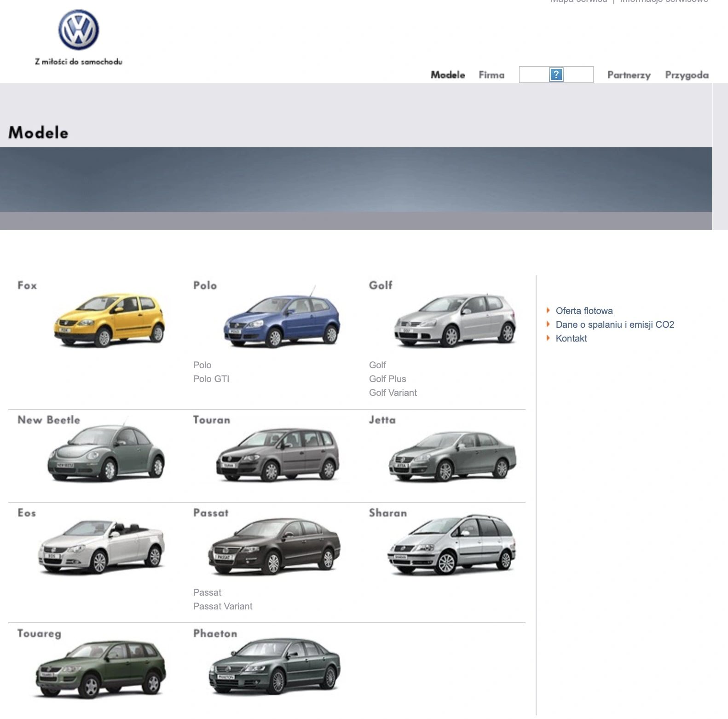Open the Golf Plus link
The image size is (728, 719).
click(387, 379)
